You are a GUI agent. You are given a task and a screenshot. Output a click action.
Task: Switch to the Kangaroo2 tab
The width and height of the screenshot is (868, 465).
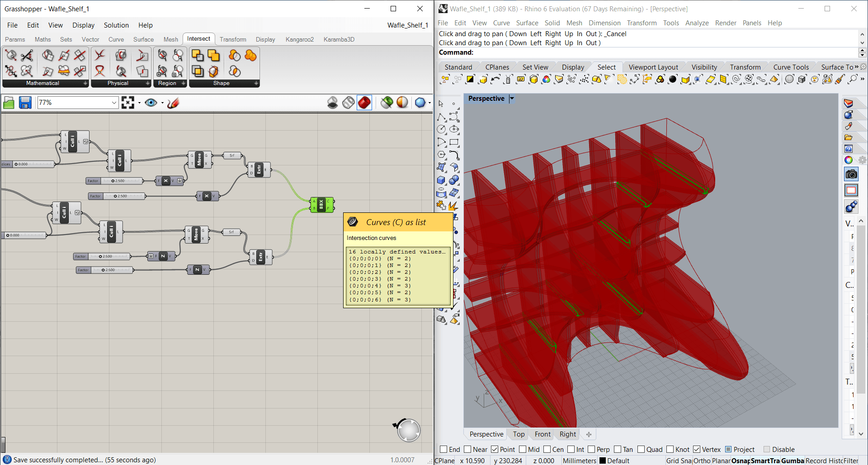point(299,39)
